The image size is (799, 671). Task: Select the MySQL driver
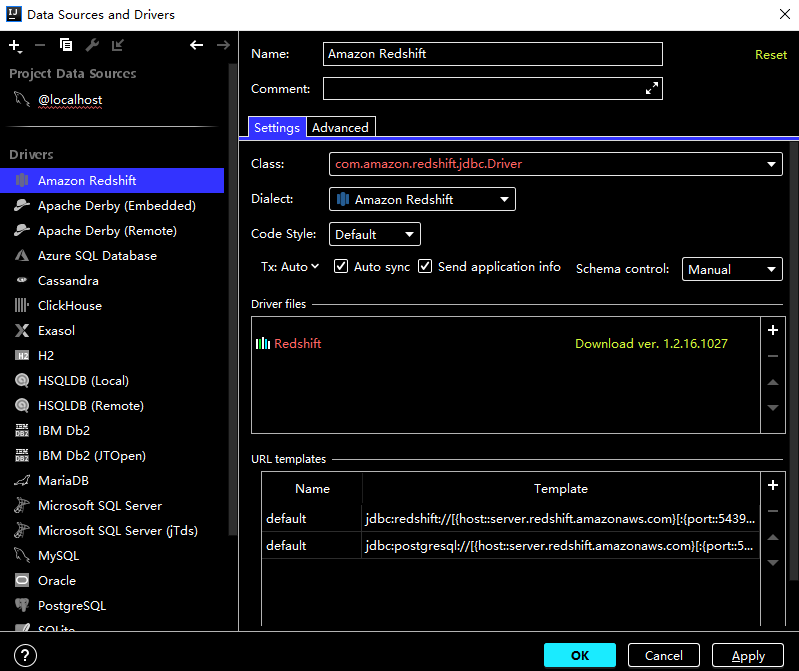[x=112, y=555]
